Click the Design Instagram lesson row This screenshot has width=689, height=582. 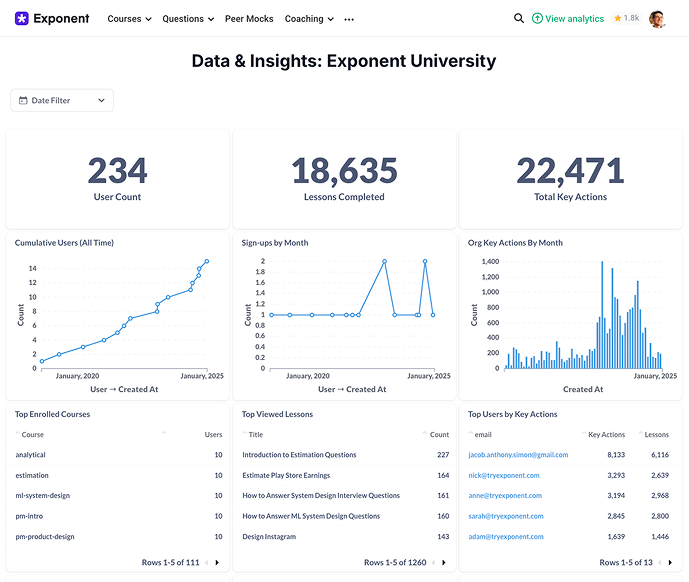coord(345,537)
